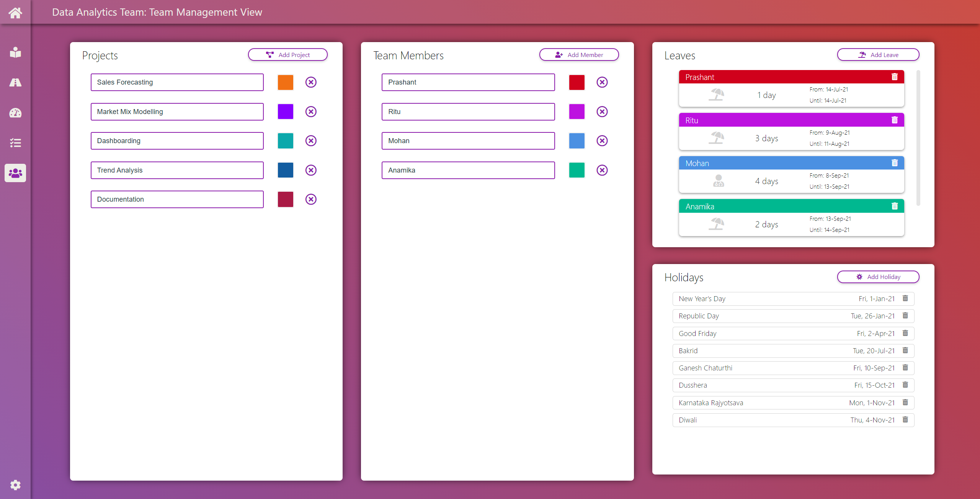Click Add Holiday button
The width and height of the screenshot is (980, 499).
coord(878,277)
